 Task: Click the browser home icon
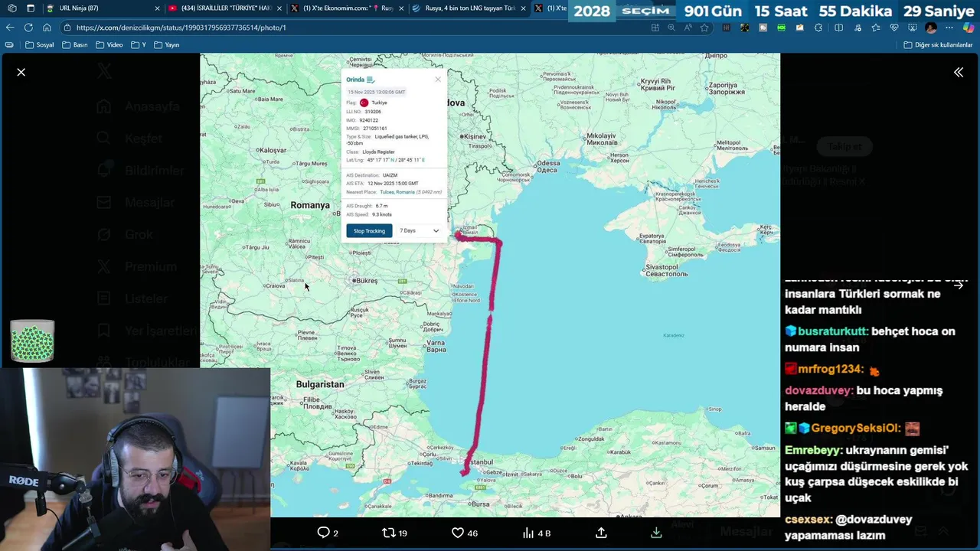point(47,28)
